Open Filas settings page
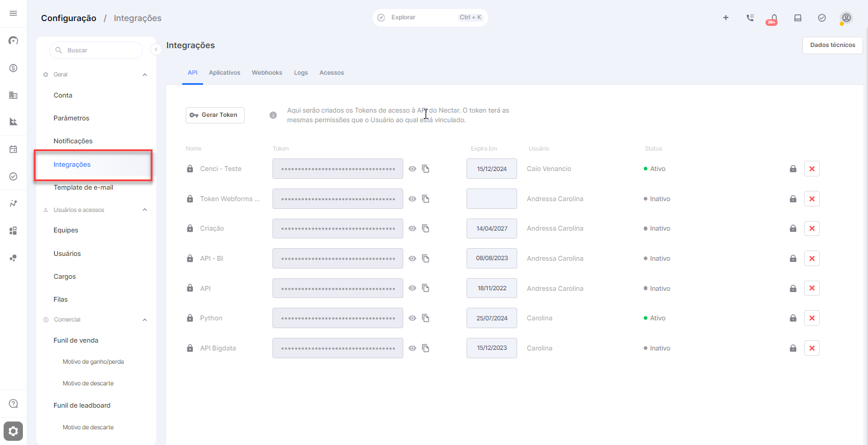The width and height of the screenshot is (868, 445). pyautogui.click(x=60, y=299)
